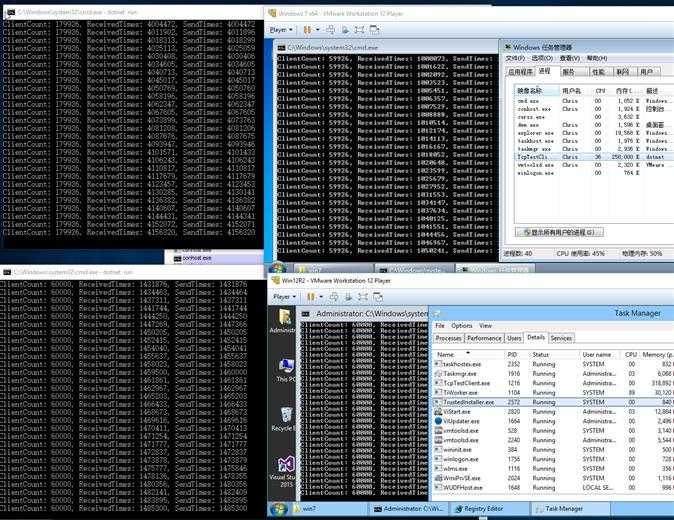Click Task Manager taskbar button
The image size is (674, 520).
[570, 509]
